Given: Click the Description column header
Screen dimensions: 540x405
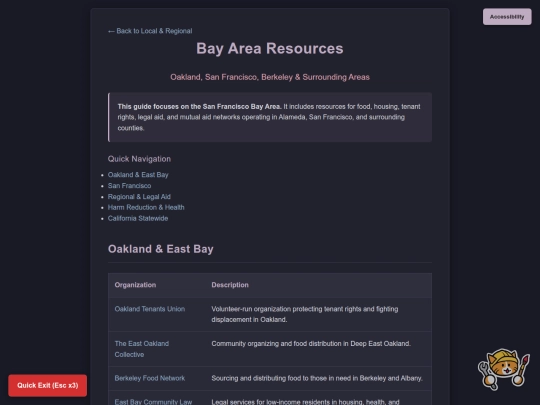Looking at the screenshot, I should click(x=230, y=285).
